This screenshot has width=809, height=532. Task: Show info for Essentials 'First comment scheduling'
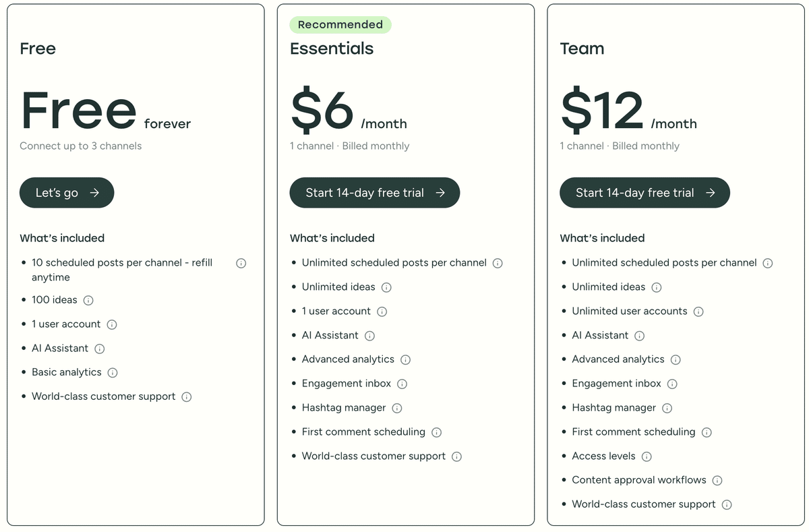[x=436, y=432]
